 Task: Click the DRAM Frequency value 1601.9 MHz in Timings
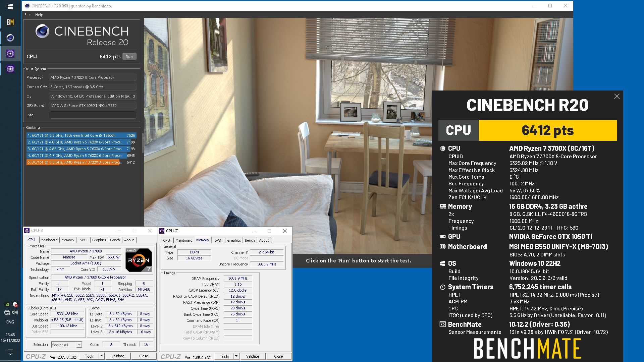(x=238, y=279)
